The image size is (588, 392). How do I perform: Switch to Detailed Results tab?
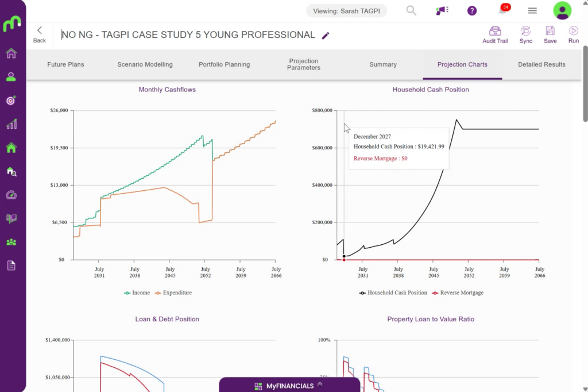click(x=541, y=64)
